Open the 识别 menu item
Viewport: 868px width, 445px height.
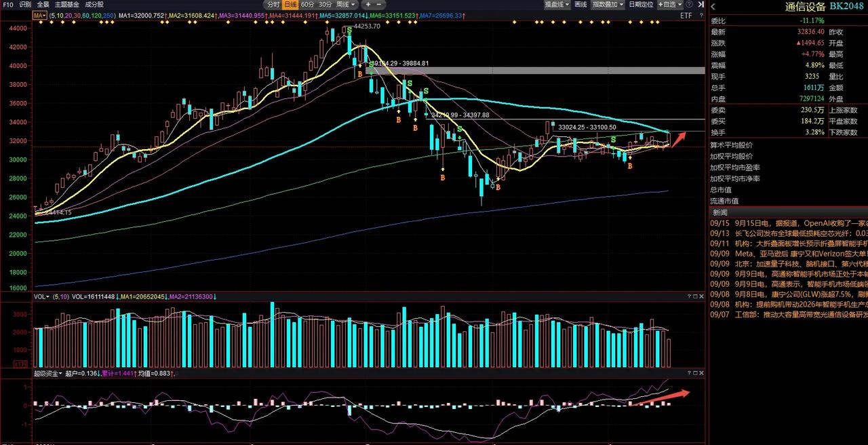24,4
